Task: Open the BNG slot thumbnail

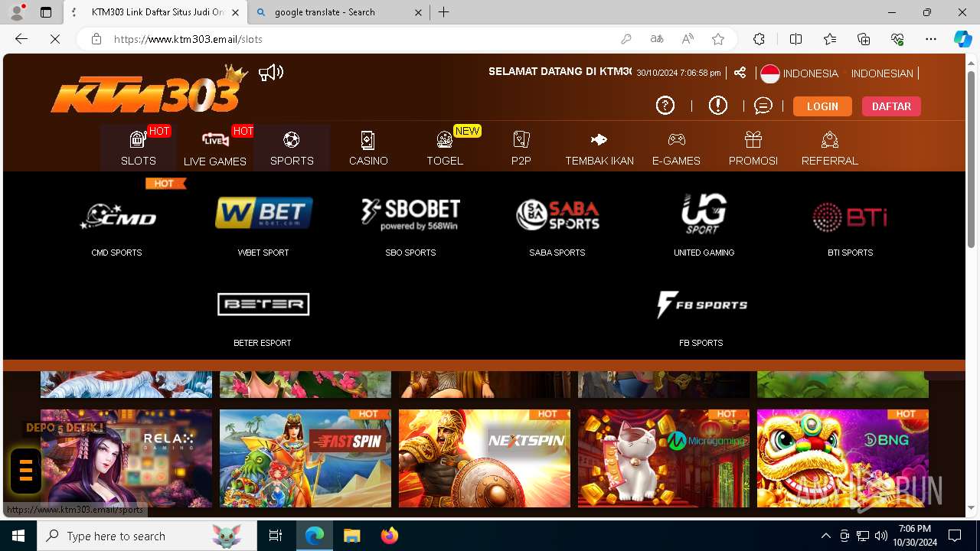Action: coord(843,458)
